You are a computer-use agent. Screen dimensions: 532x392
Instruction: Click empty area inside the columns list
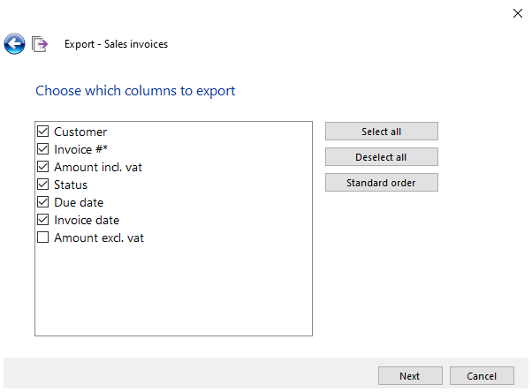pyautogui.click(x=173, y=291)
